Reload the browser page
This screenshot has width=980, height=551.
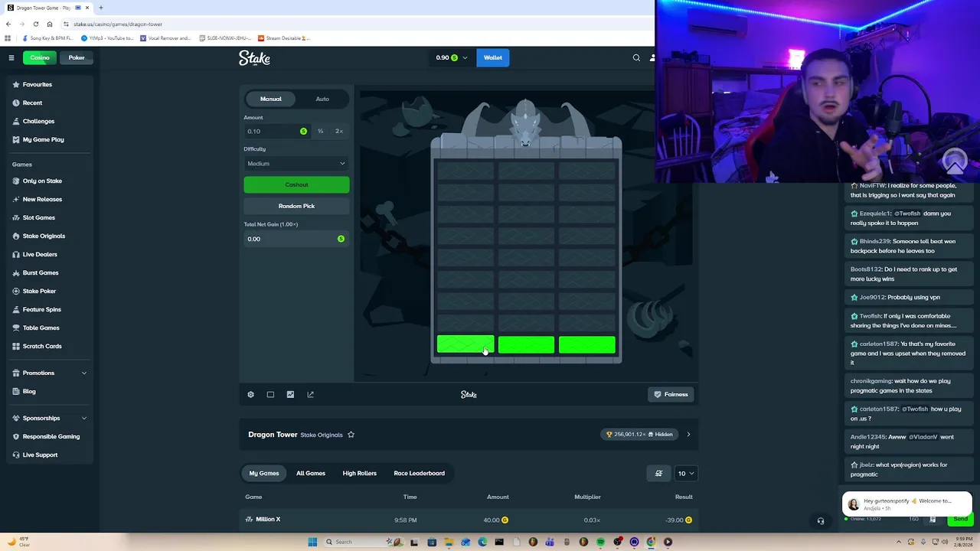pyautogui.click(x=35, y=24)
